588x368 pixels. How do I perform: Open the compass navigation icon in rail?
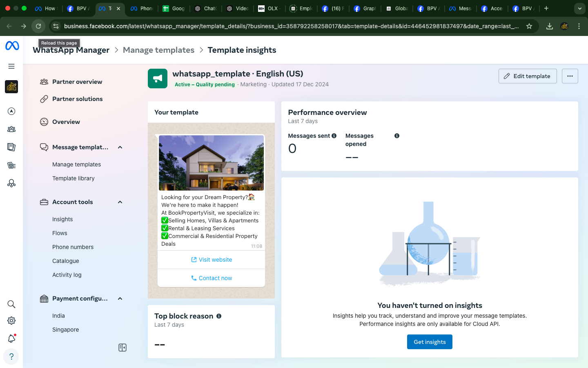click(11, 111)
